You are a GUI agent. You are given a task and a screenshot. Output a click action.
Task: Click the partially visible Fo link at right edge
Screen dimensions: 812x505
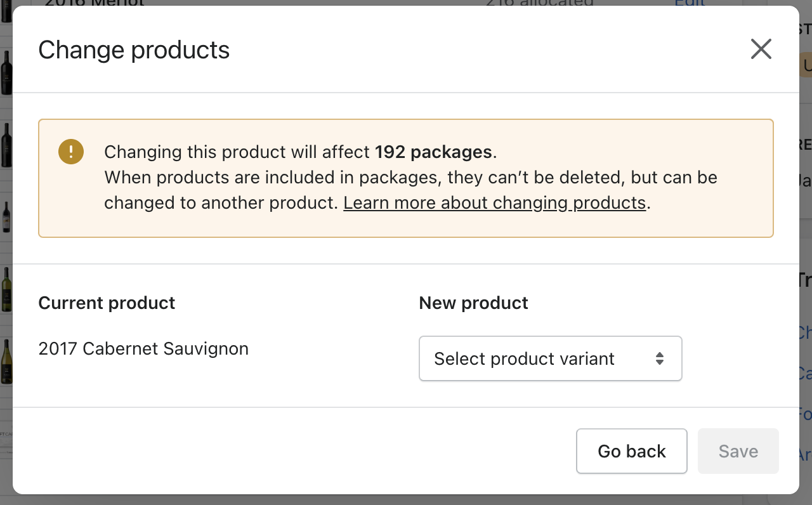(x=804, y=414)
